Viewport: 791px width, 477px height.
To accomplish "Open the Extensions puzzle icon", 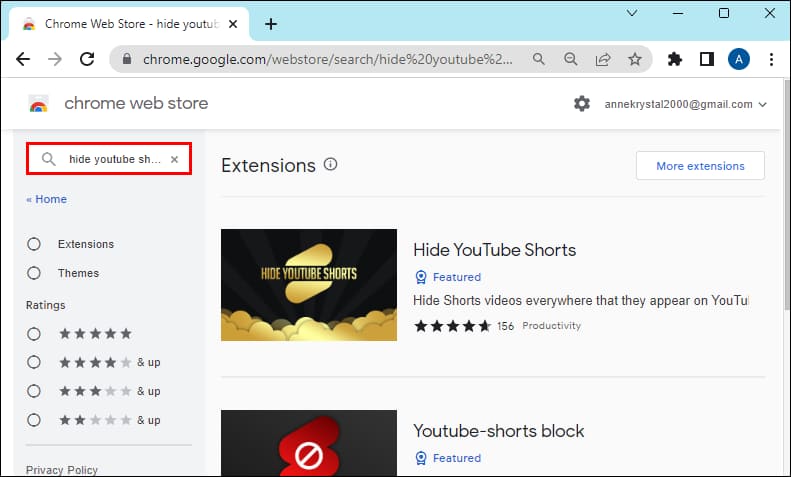I will 674,59.
